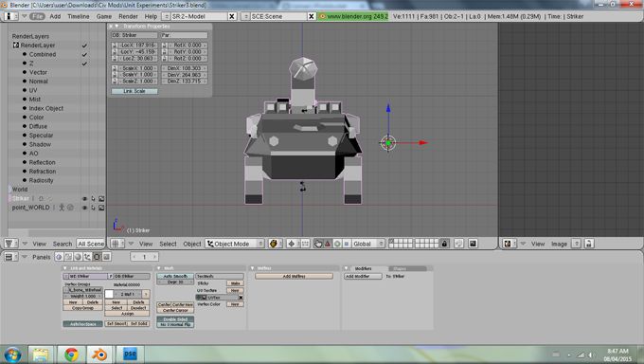644x364 pixels.
Task: Click the render this window icon
Action: pyautogui.click(x=473, y=244)
